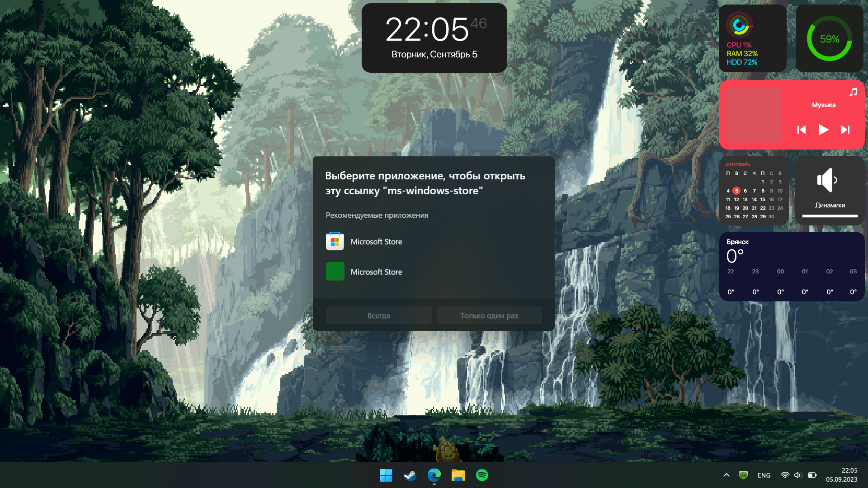Viewport: 868px width, 488px height.
Task: Click the СЕНТЯБРЬ calendar header
Action: [x=738, y=164]
